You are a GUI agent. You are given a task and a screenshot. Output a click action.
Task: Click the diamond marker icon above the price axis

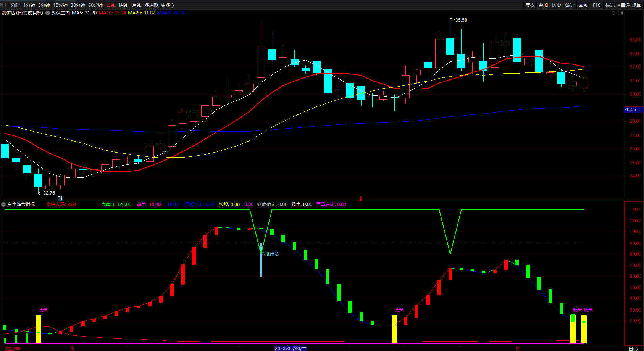(x=613, y=13)
